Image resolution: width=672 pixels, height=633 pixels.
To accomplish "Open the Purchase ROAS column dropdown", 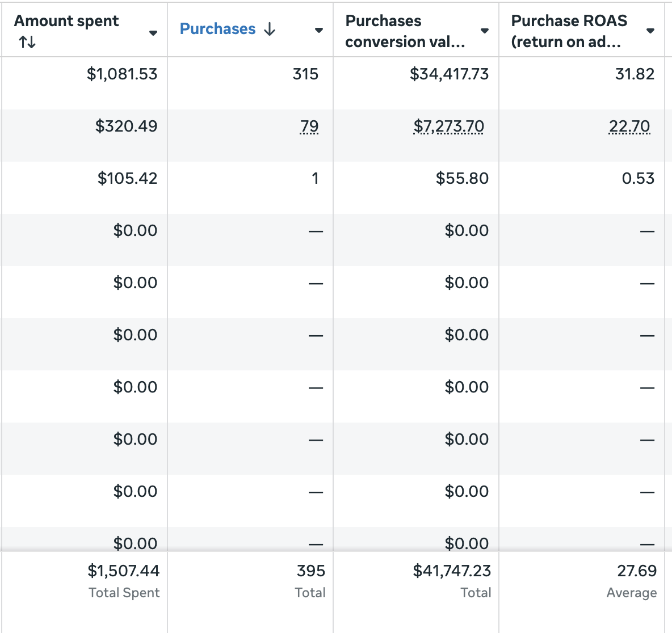I will coord(650,31).
